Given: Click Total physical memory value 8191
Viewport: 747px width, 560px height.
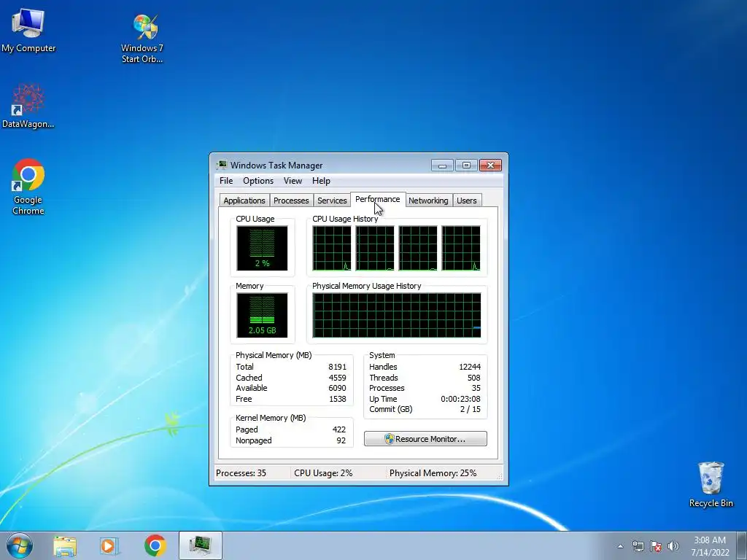Looking at the screenshot, I should click(x=337, y=367).
